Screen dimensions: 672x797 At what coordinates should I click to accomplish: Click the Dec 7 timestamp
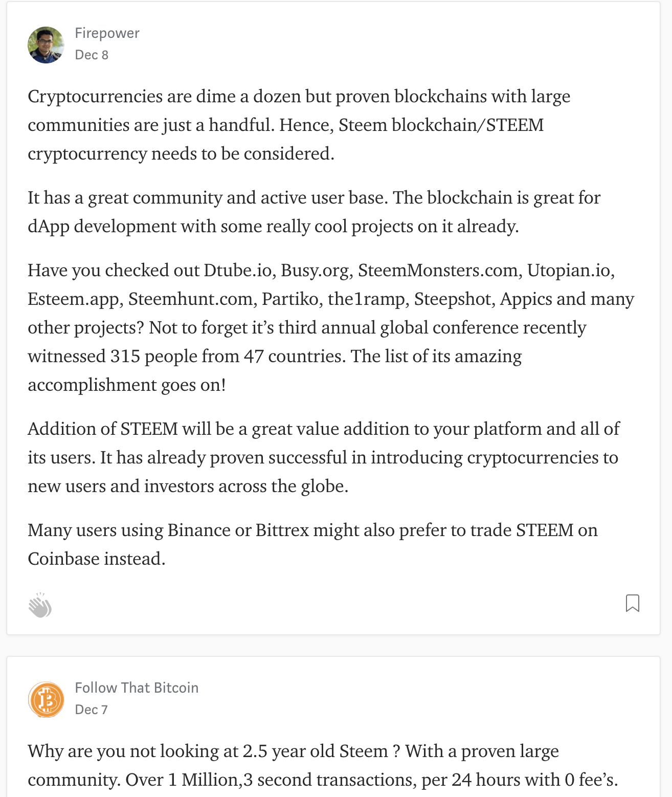pyautogui.click(x=91, y=710)
